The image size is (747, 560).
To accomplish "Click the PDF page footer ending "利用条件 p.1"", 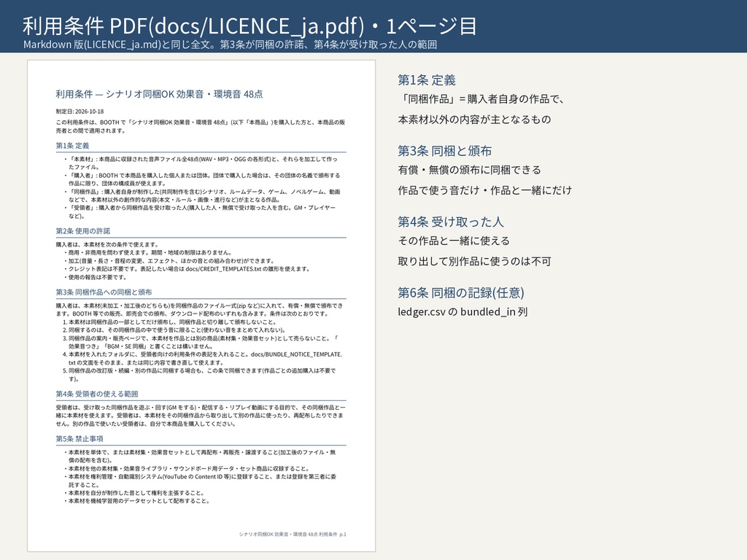I will (293, 534).
